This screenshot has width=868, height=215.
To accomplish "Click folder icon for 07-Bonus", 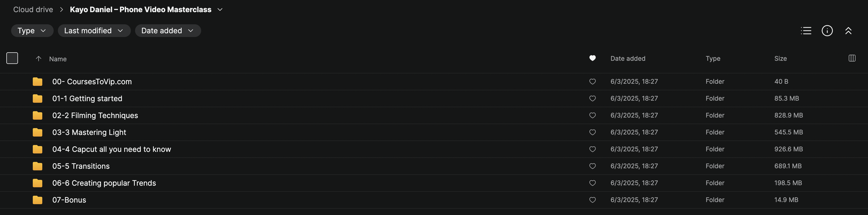I will (x=38, y=200).
